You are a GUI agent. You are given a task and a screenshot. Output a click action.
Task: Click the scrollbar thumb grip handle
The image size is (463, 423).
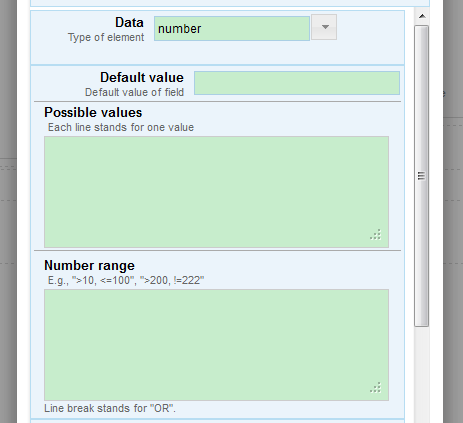(x=421, y=176)
